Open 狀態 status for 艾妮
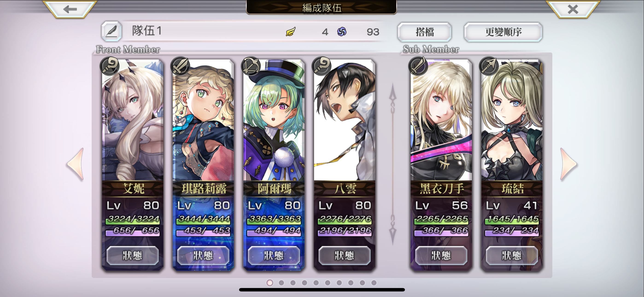 (x=132, y=256)
